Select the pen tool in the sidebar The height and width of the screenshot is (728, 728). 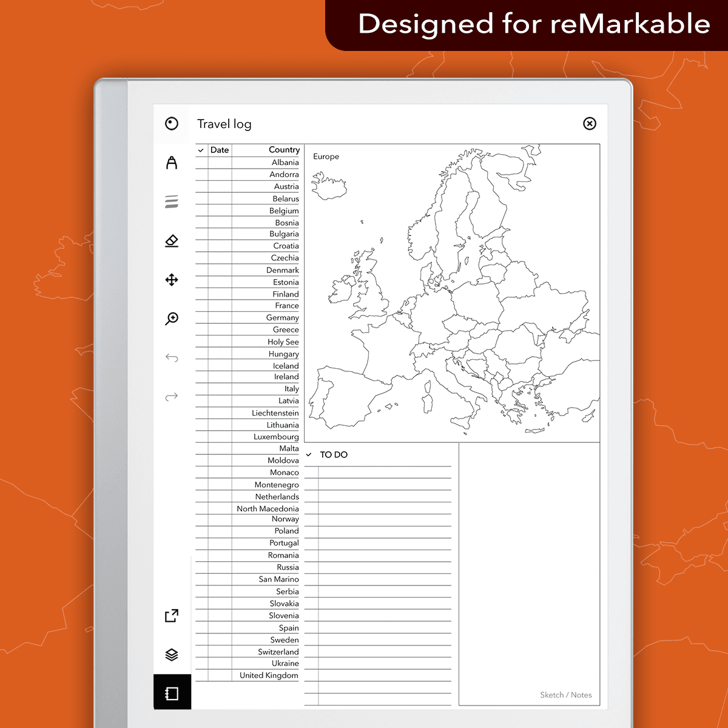point(172,163)
